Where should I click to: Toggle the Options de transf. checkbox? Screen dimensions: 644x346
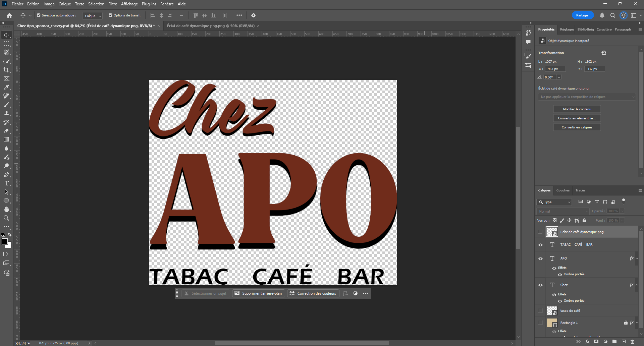110,15
